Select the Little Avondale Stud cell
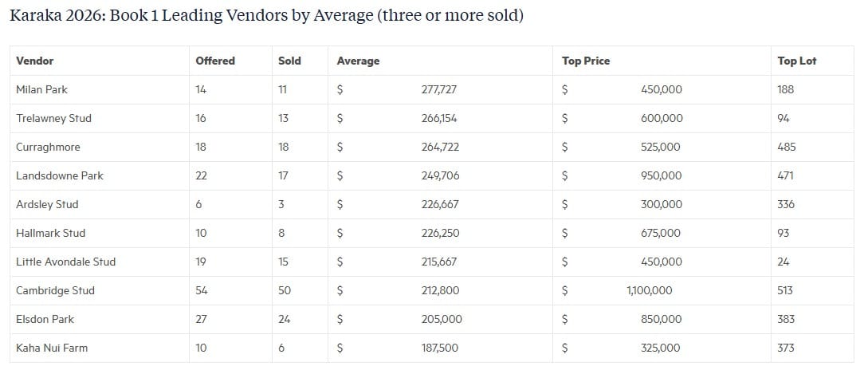Viewport: 868px width, 374px height. coord(100,262)
